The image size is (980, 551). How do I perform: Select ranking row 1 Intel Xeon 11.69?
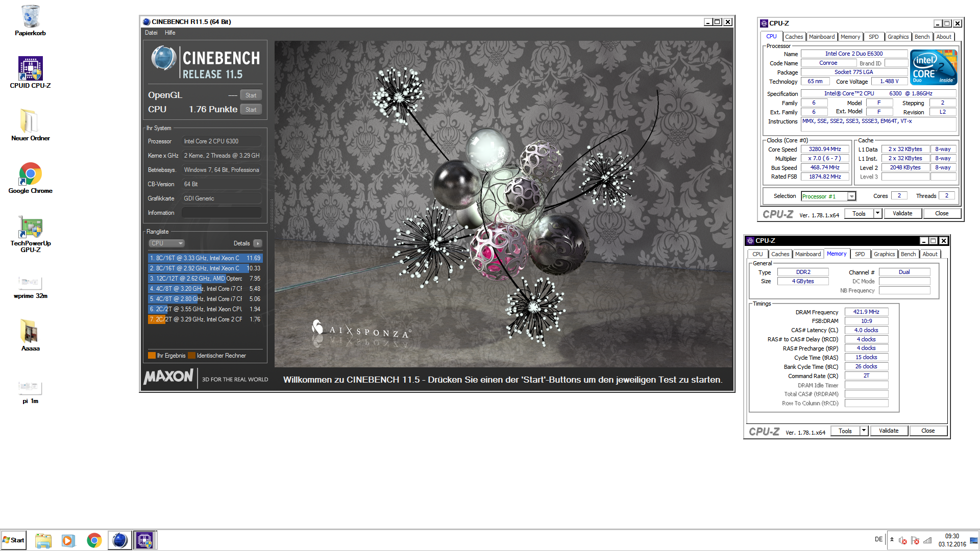click(x=205, y=258)
